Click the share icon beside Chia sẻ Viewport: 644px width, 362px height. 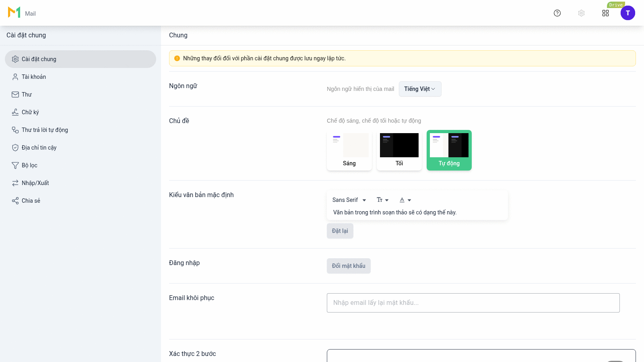pos(15,201)
